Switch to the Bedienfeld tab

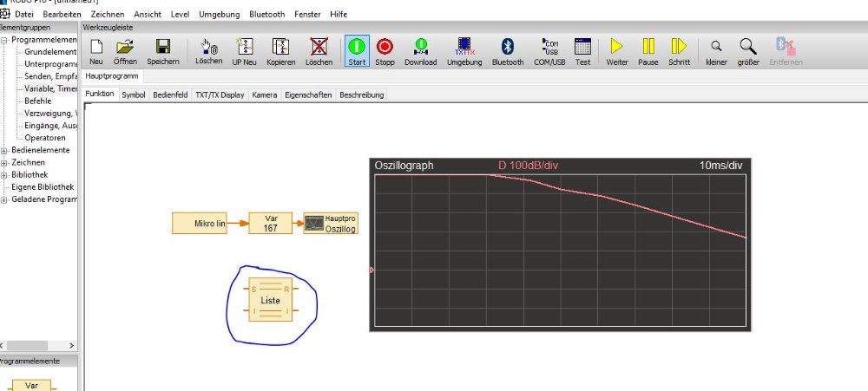tap(170, 94)
